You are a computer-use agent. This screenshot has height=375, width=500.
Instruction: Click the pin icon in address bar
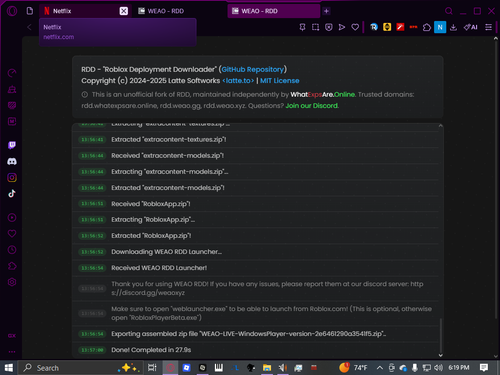pyautogui.click(x=302, y=27)
